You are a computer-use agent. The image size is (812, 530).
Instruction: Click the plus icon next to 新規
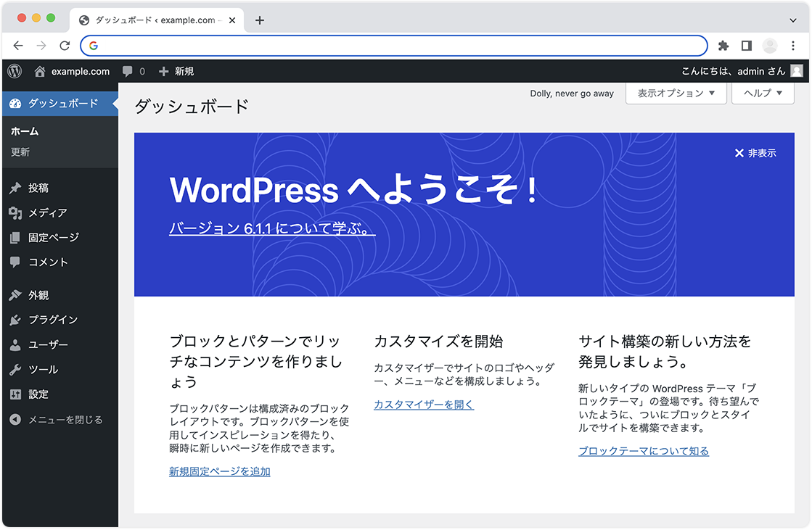164,72
